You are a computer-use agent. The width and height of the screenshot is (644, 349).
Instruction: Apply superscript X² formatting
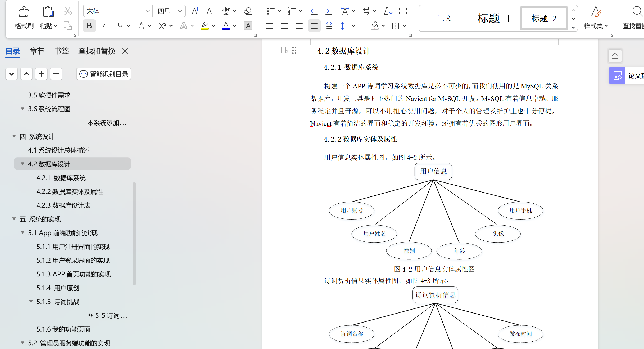pos(162,26)
